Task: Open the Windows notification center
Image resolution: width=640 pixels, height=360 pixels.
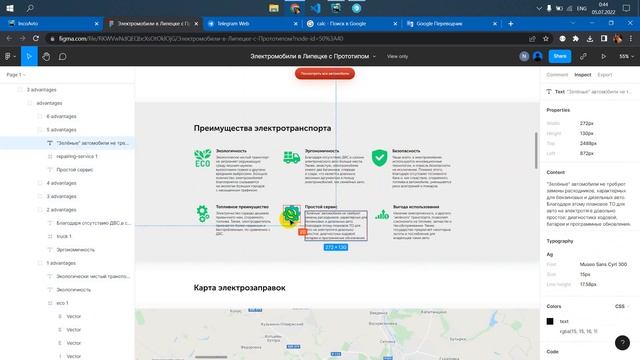Action: point(626,8)
